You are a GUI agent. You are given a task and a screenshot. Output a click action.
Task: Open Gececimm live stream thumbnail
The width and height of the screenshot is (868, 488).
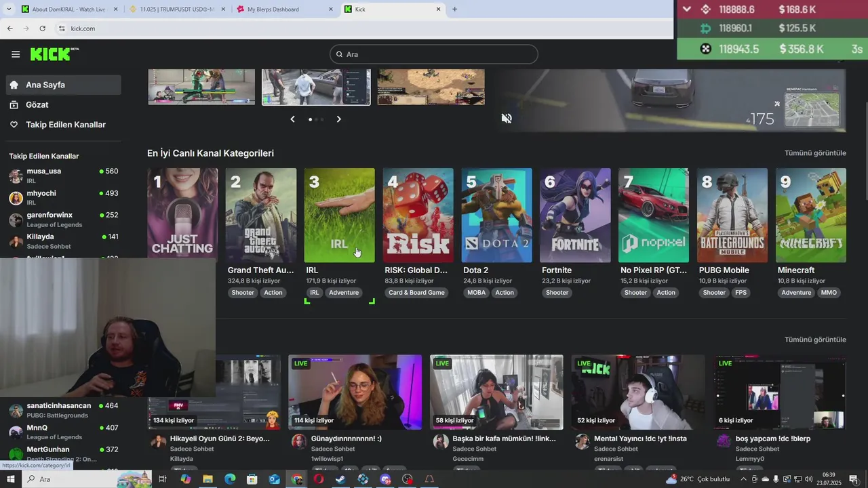[496, 392]
